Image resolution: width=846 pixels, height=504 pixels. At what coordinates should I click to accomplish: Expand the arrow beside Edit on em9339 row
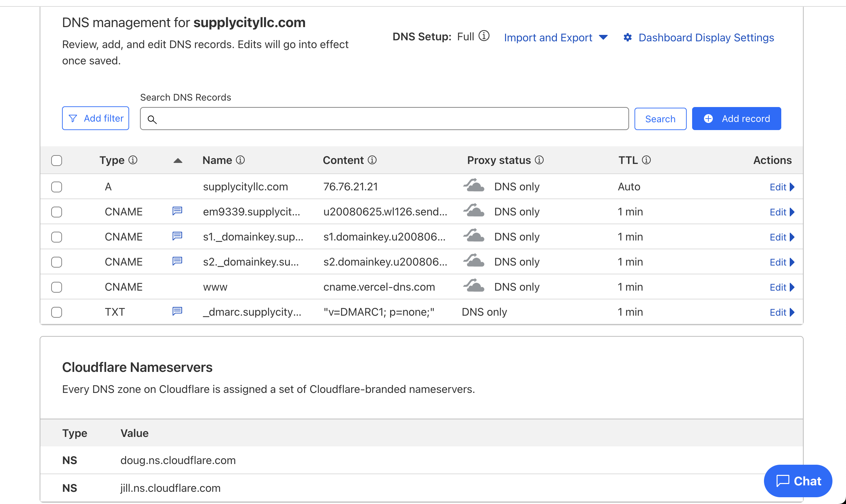pos(792,212)
